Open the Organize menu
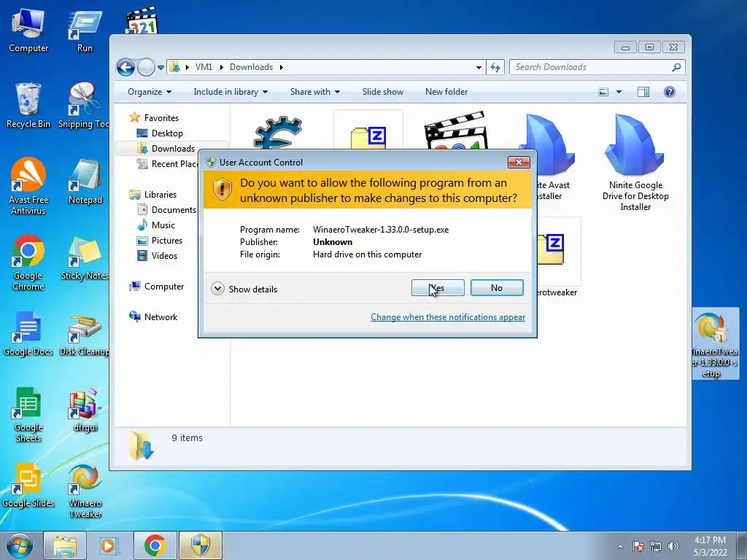Screen dimensions: 747x560 [x=150, y=92]
